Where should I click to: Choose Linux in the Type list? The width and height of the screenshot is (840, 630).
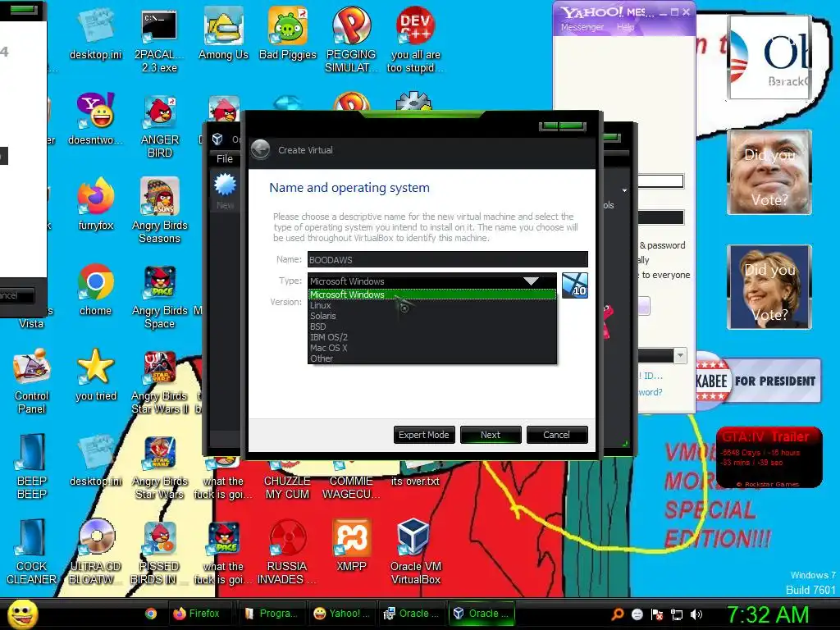(431, 305)
